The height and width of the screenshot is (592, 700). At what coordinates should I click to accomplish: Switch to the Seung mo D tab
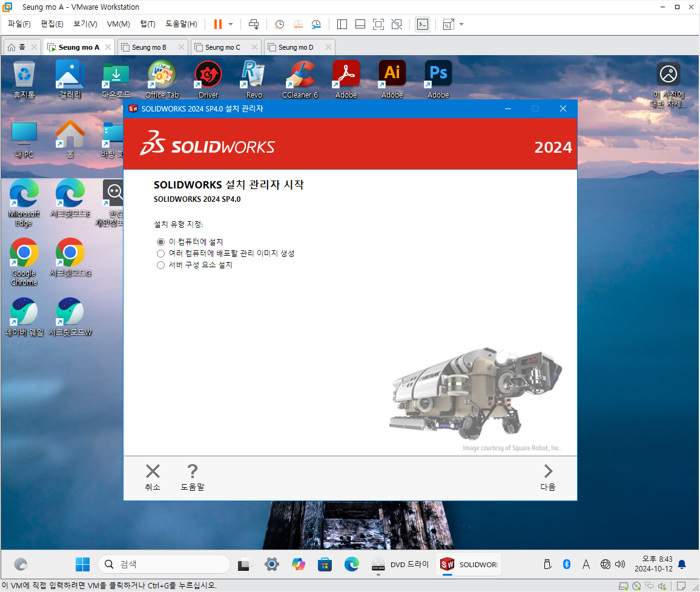(x=296, y=47)
